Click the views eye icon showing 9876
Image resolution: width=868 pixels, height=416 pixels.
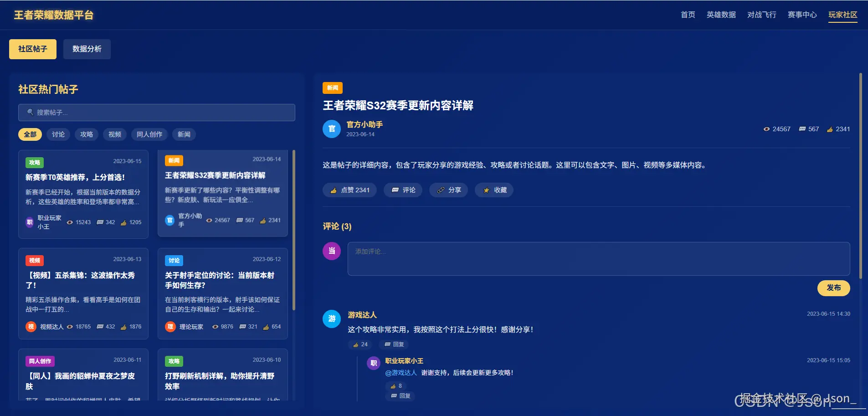[x=215, y=327]
